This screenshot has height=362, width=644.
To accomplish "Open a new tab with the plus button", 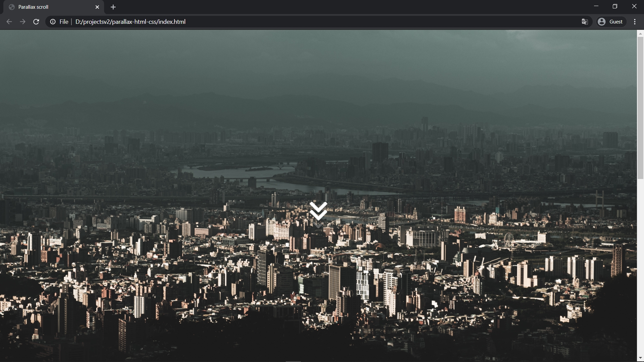I will pyautogui.click(x=113, y=7).
